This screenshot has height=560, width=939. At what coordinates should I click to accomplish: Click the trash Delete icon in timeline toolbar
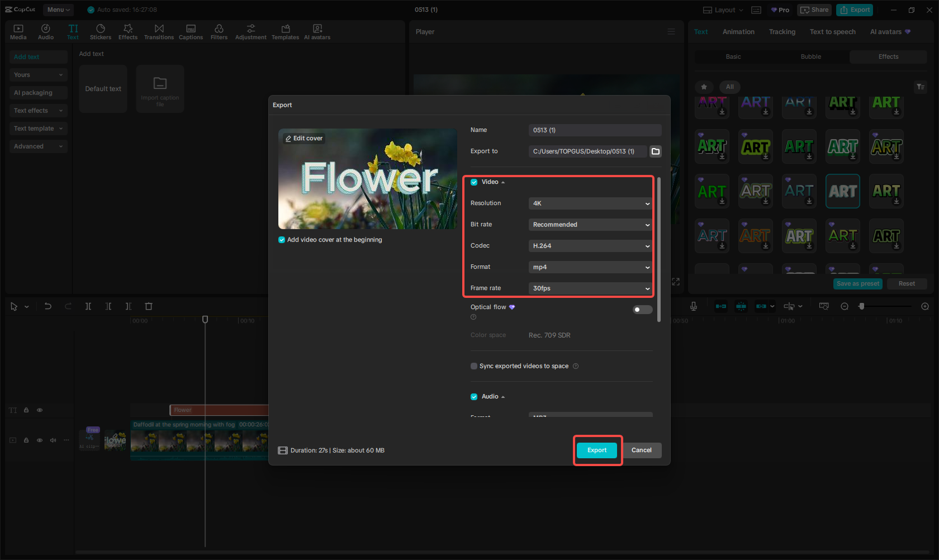coord(149,306)
